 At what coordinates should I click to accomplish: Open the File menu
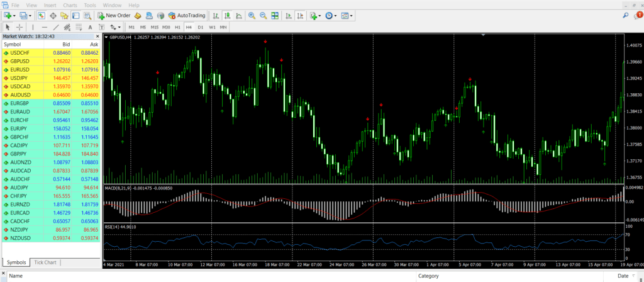[15, 5]
